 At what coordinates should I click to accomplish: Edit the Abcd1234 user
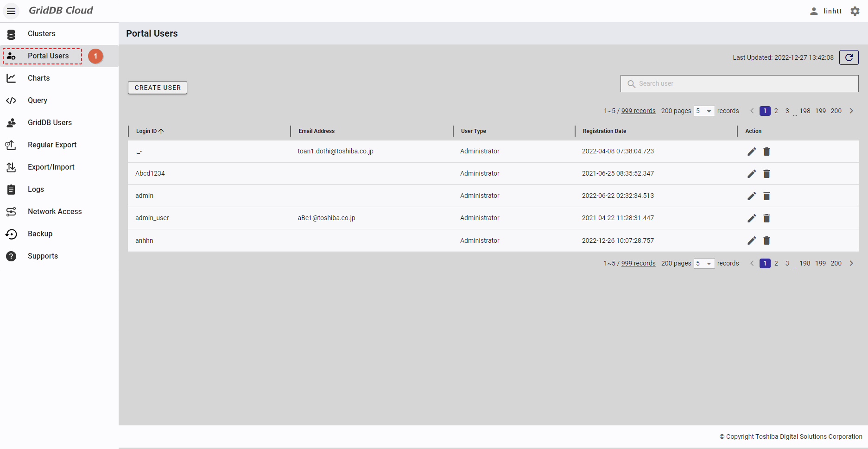pos(752,174)
